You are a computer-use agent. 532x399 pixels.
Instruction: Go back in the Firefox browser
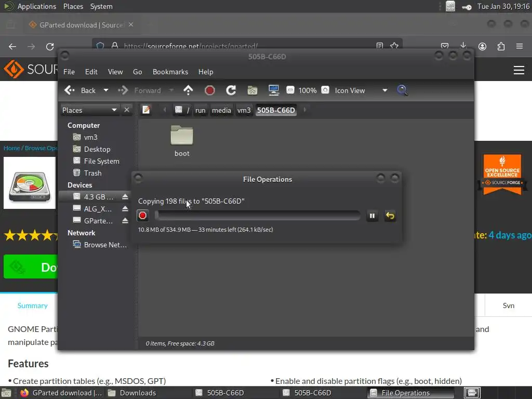pos(12,46)
